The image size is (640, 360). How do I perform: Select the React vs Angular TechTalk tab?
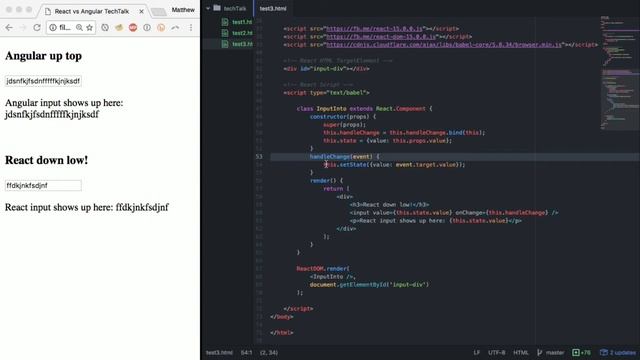tap(92, 11)
